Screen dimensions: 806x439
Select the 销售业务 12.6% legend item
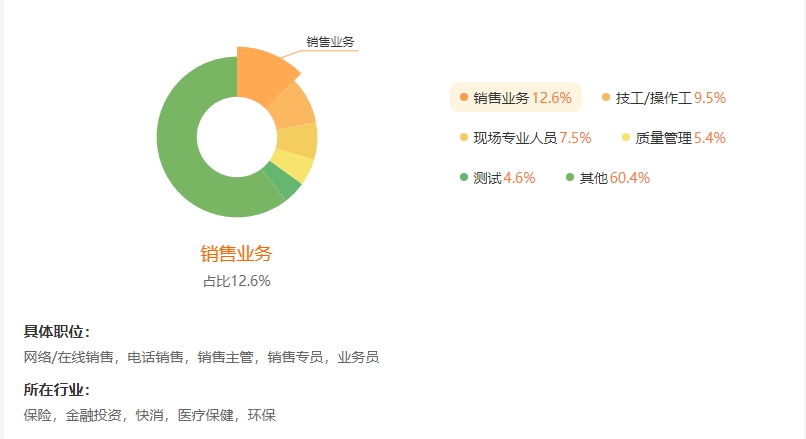516,97
